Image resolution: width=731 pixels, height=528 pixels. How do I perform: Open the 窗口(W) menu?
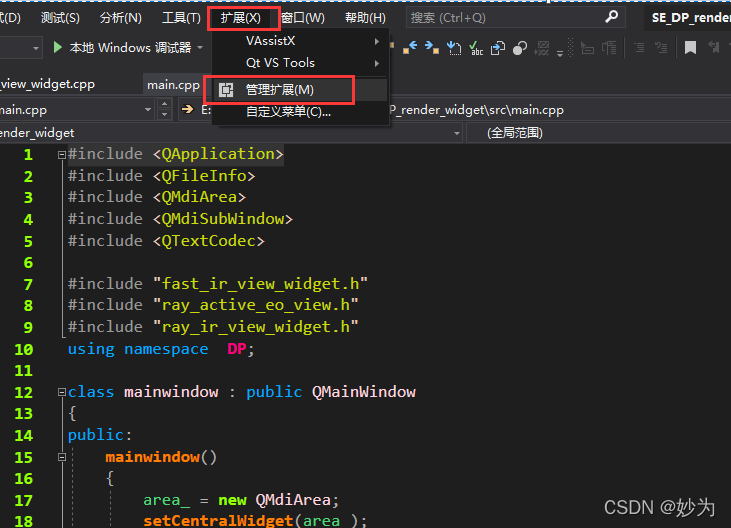coord(303,18)
